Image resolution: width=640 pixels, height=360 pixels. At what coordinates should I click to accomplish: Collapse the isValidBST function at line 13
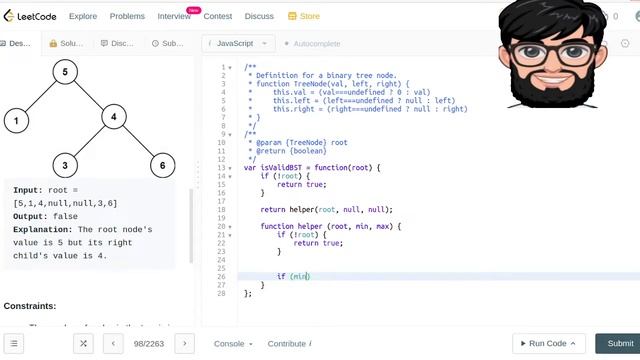click(230, 168)
